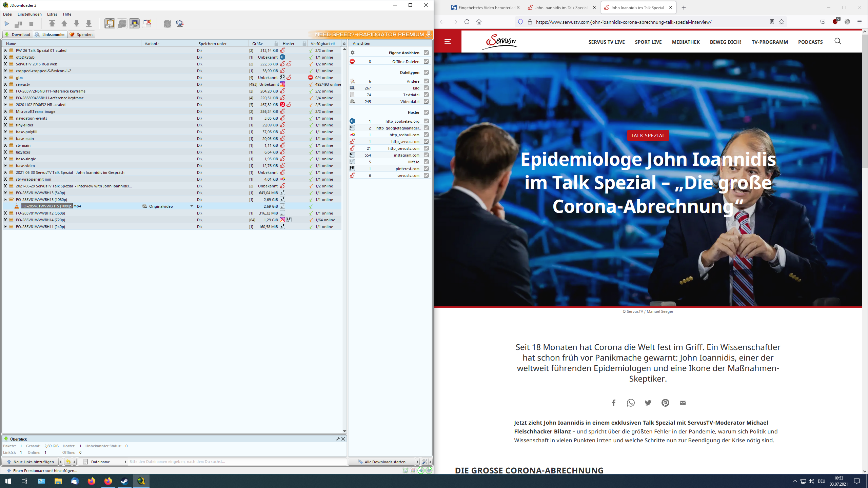The image size is (868, 488).
Task: Toggle the Videodatei file type checkbox
Action: click(x=427, y=101)
